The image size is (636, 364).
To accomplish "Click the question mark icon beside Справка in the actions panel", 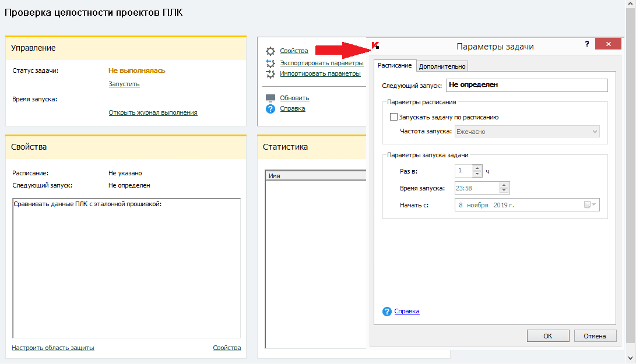I will coord(270,109).
